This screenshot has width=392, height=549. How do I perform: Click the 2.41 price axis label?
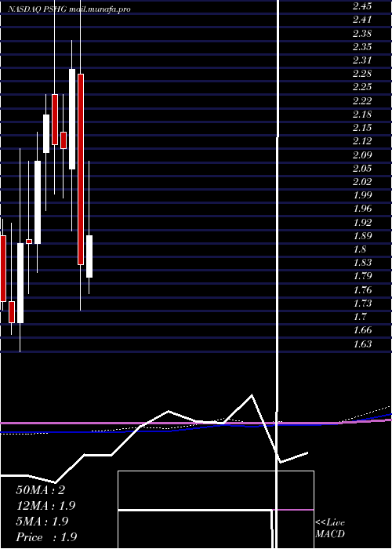[x=362, y=20]
